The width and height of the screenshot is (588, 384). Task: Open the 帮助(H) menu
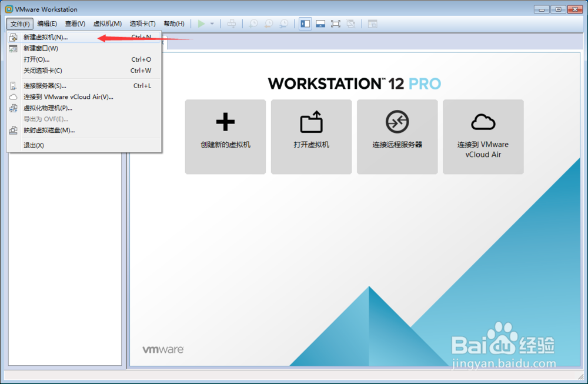click(174, 24)
